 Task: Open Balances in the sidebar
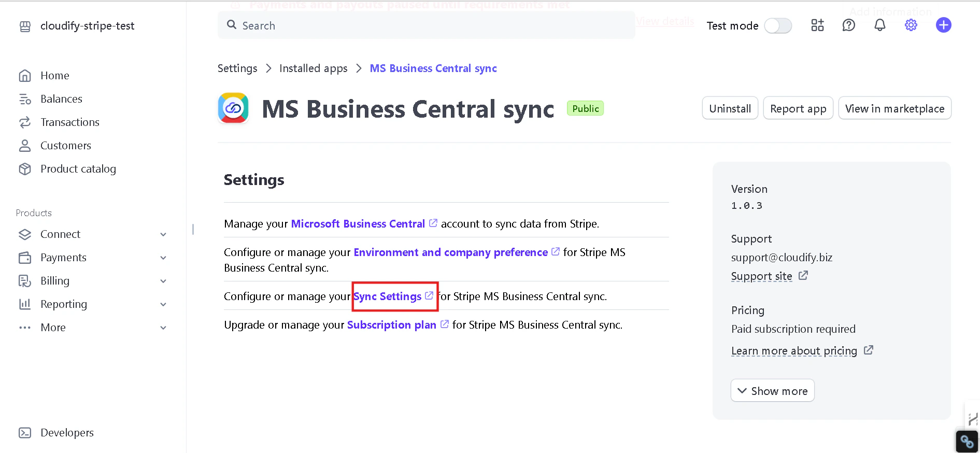coord(61,99)
